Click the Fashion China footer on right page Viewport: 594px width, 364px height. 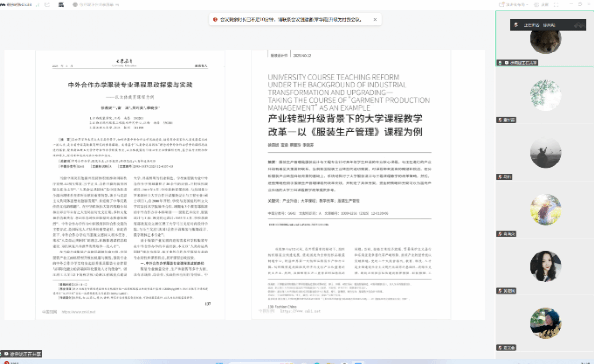click(x=282, y=306)
